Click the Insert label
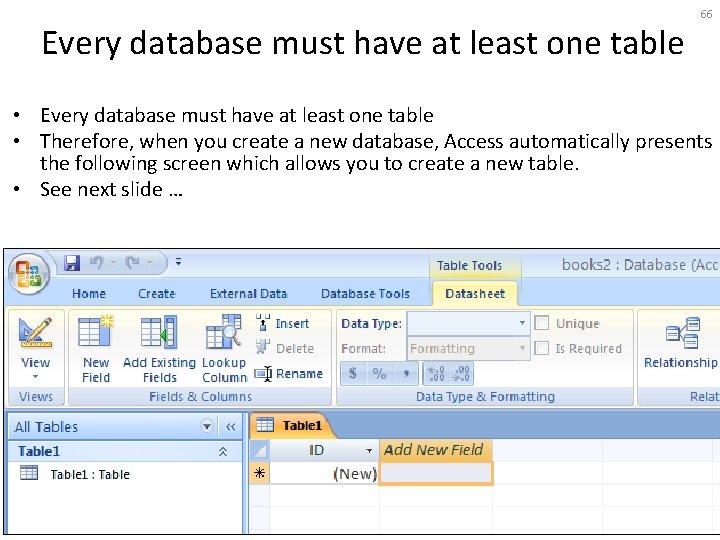The image size is (720, 540). click(x=292, y=324)
